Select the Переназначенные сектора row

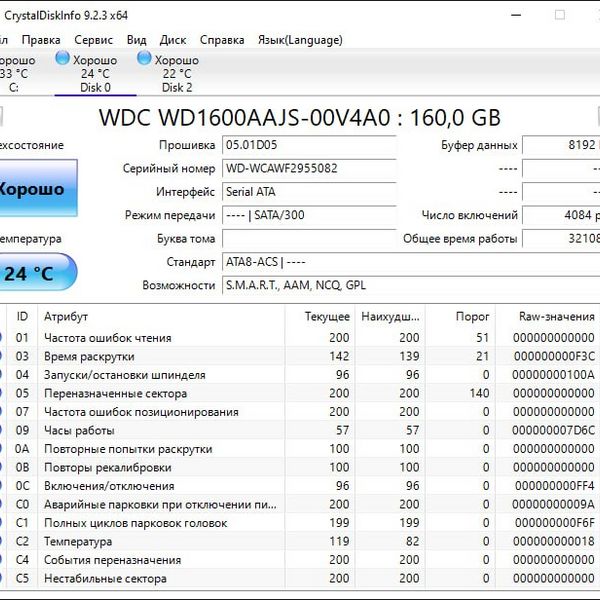tap(300, 393)
